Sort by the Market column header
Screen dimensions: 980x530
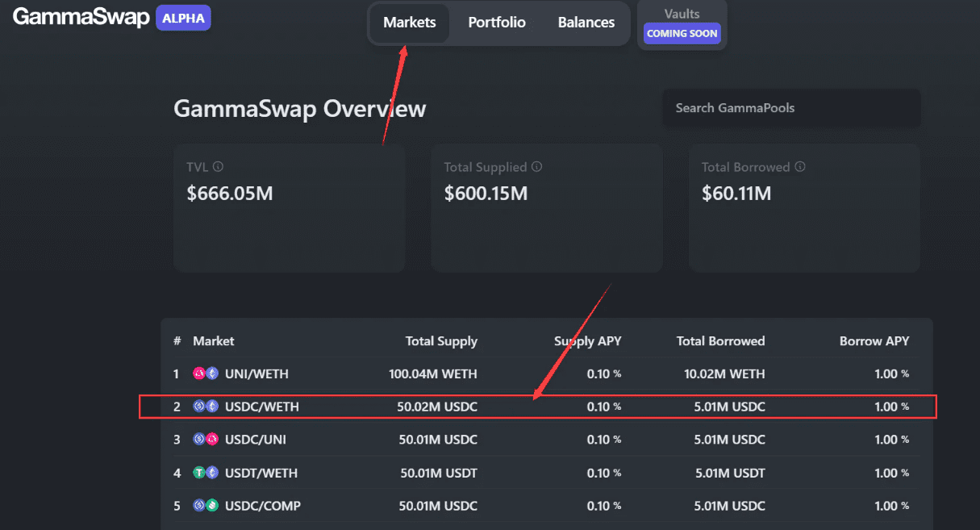213,340
